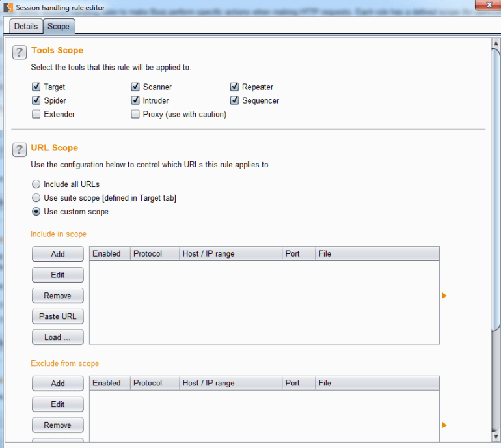Select Use suite scope radio option
This screenshot has height=448, width=501.
click(36, 198)
